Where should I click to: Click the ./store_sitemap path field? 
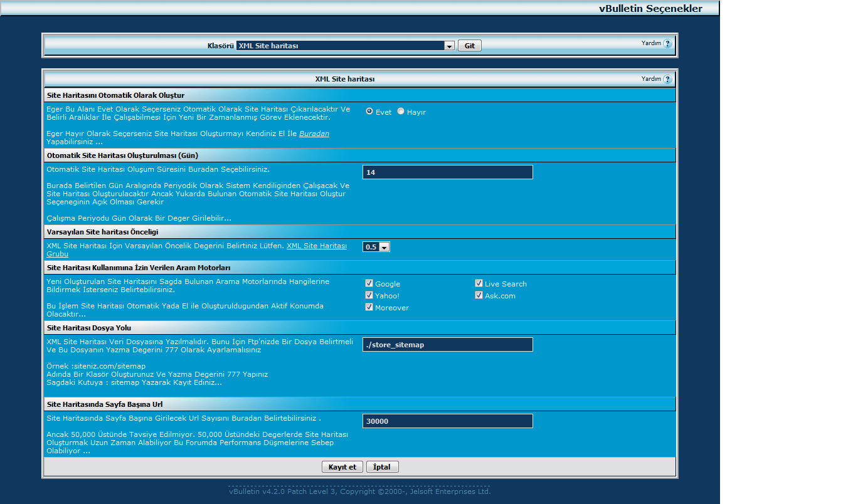click(447, 345)
